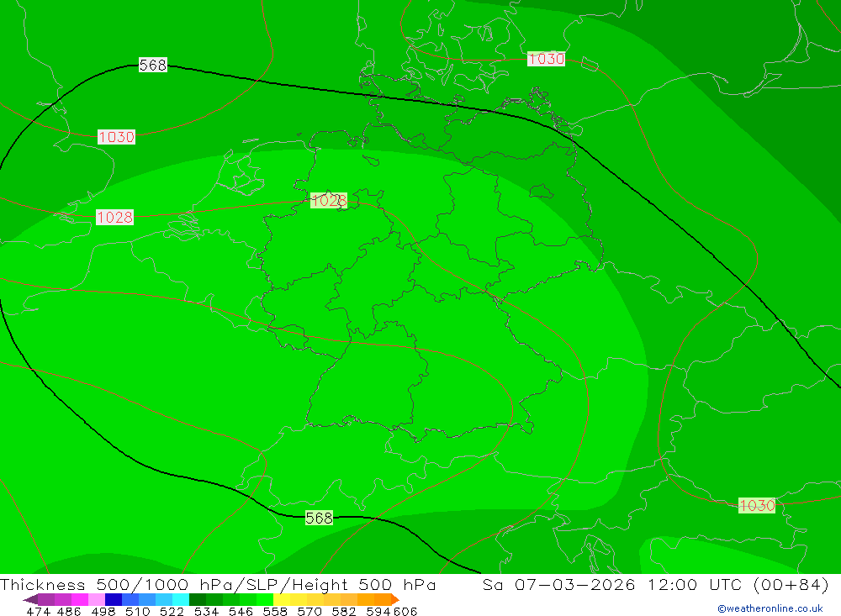Click the legend value 606

pos(405,611)
